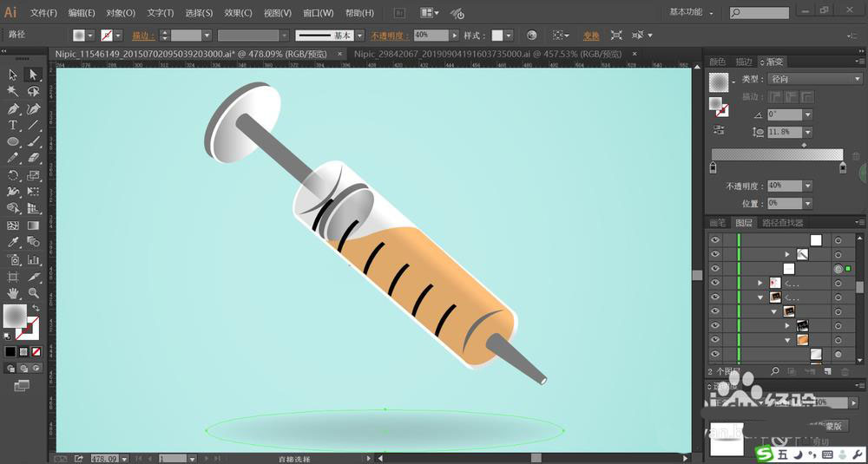
Task: Click the reverse gradient icon
Action: [x=719, y=130]
